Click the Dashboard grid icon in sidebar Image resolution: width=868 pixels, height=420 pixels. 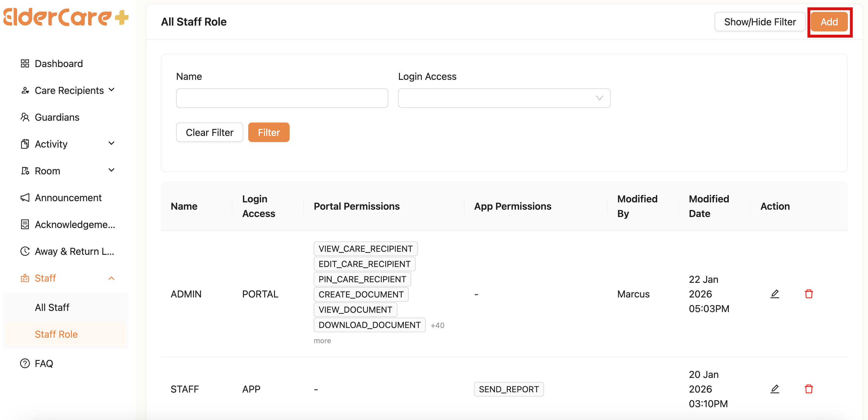coord(25,63)
